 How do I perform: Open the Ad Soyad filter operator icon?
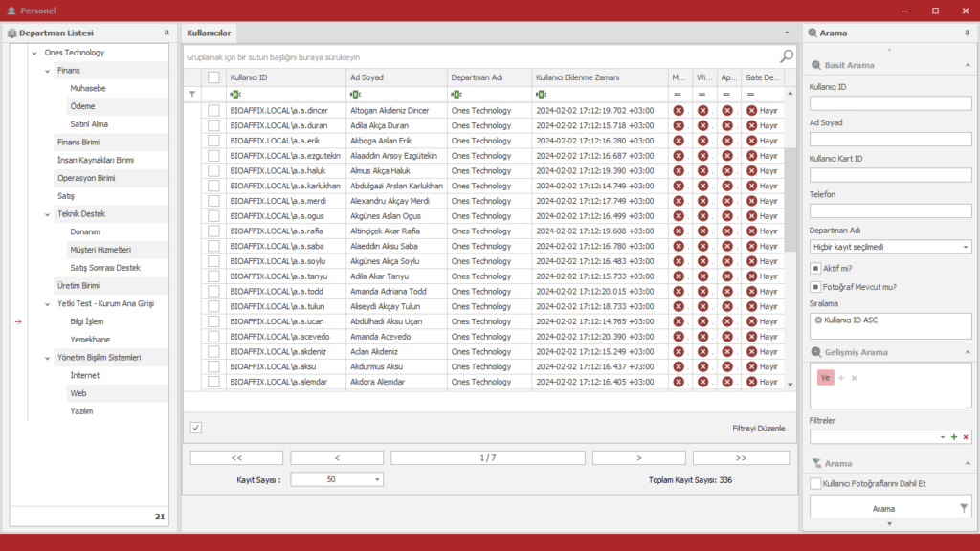[355, 95]
